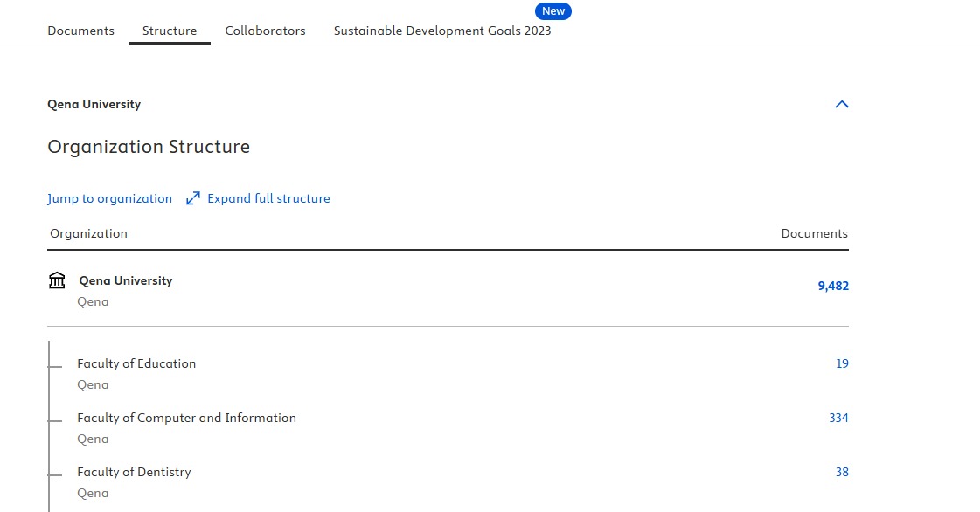The height and width of the screenshot is (512, 980).
Task: Click the Documents column header
Action: coord(814,233)
